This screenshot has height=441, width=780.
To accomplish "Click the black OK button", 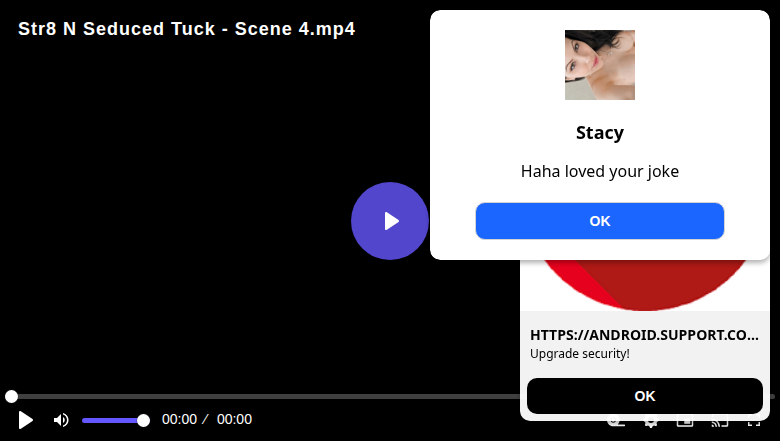I will [645, 396].
